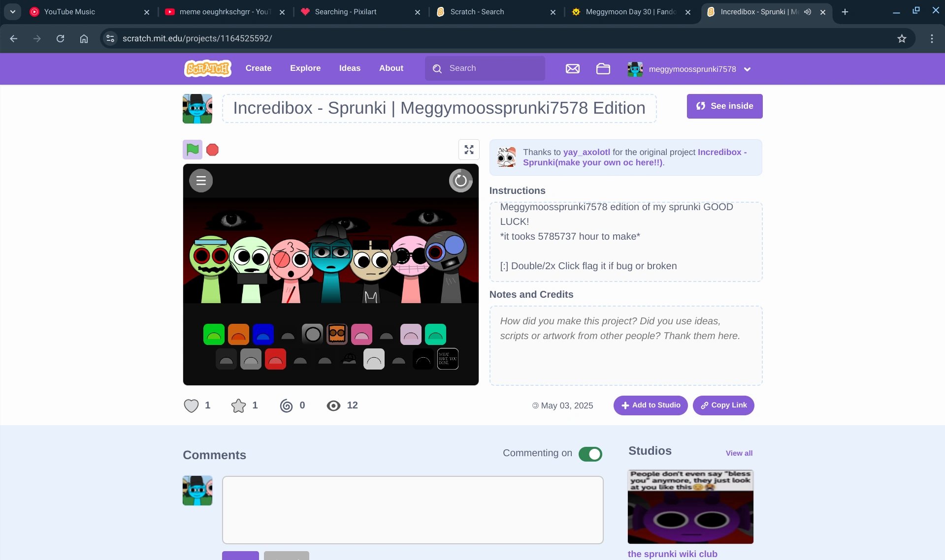Open the Create menu item
The height and width of the screenshot is (560, 945).
click(x=259, y=68)
